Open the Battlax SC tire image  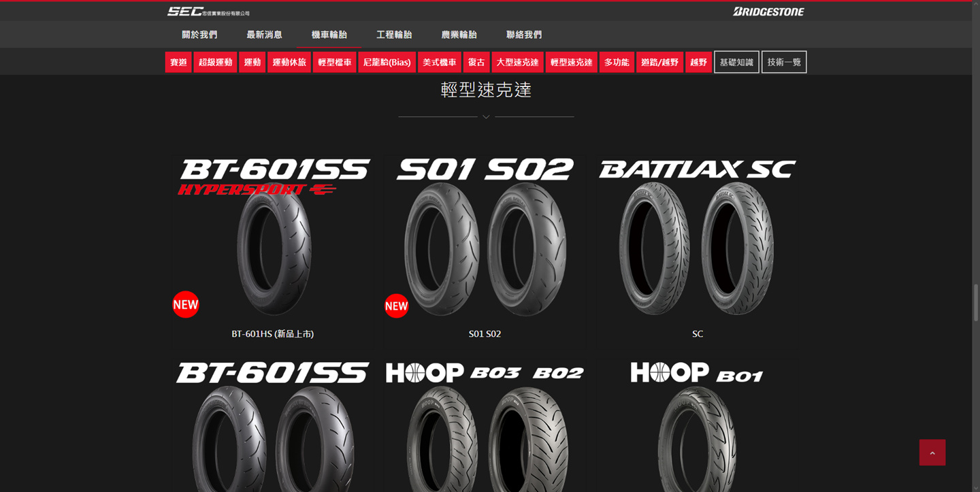tap(698, 235)
